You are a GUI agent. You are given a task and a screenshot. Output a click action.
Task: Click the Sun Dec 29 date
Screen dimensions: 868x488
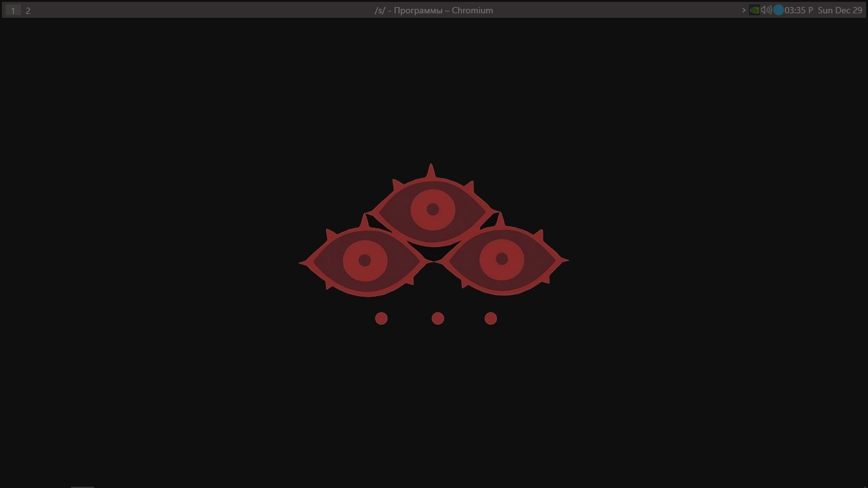[840, 10]
